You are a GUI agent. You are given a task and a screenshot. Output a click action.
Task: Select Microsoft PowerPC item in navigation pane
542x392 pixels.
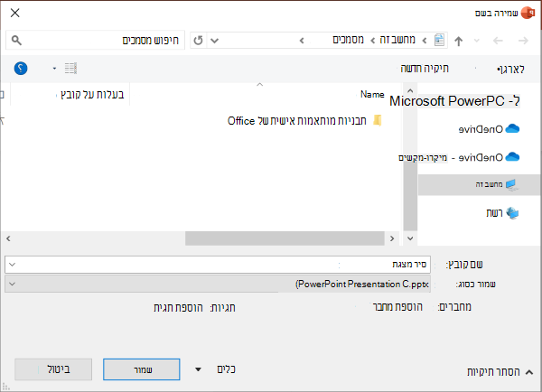(454, 101)
